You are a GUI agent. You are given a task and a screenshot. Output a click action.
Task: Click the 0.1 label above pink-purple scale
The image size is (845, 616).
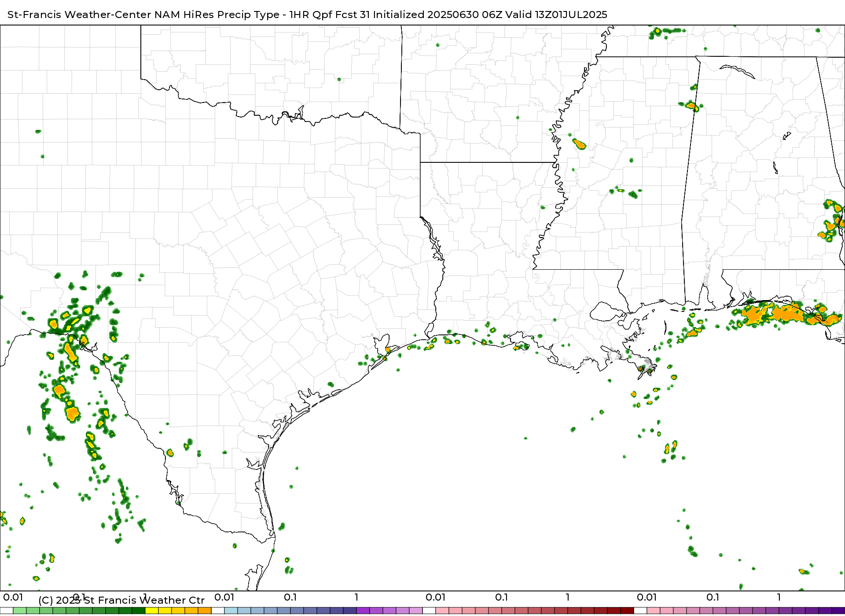tap(713, 598)
